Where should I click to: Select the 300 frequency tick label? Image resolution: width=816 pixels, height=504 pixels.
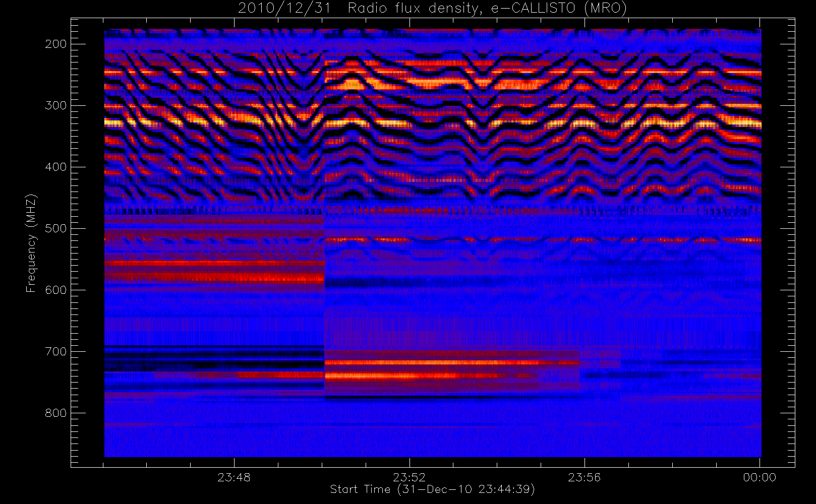[x=56, y=105]
